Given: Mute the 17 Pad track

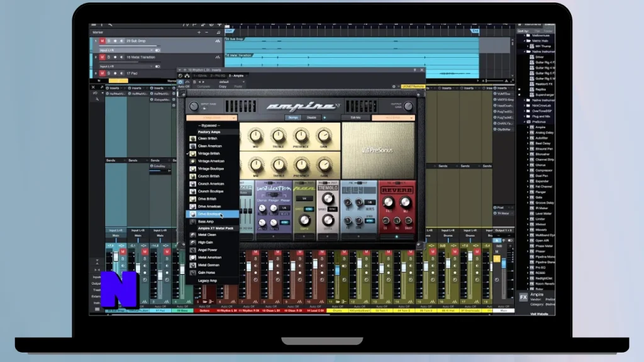Looking at the screenshot, I should [103, 74].
